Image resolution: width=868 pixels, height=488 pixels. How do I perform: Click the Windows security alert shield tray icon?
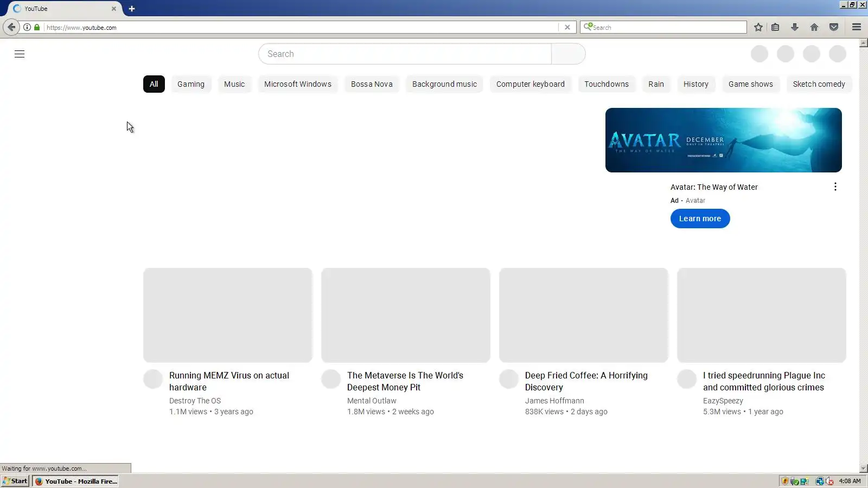(785, 481)
